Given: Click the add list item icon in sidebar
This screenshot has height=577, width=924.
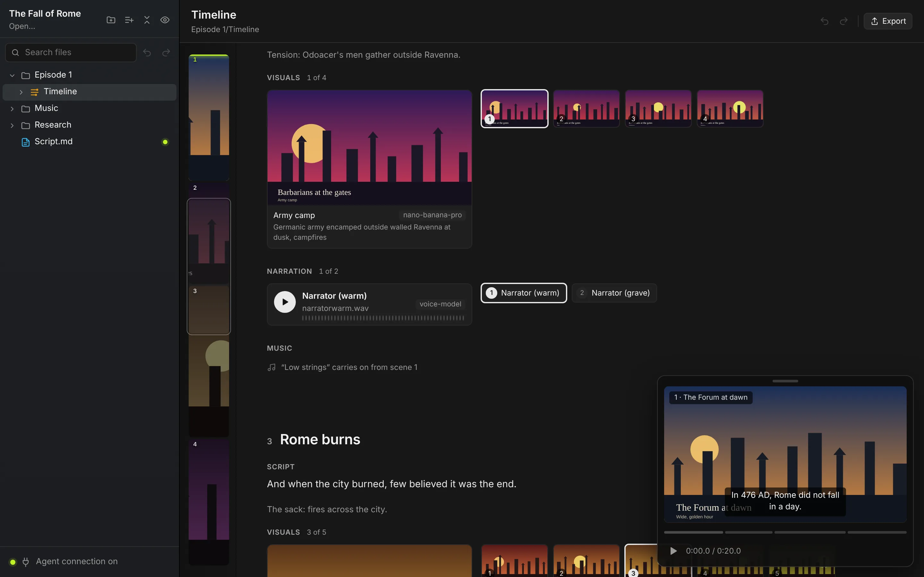Looking at the screenshot, I should click(x=129, y=20).
